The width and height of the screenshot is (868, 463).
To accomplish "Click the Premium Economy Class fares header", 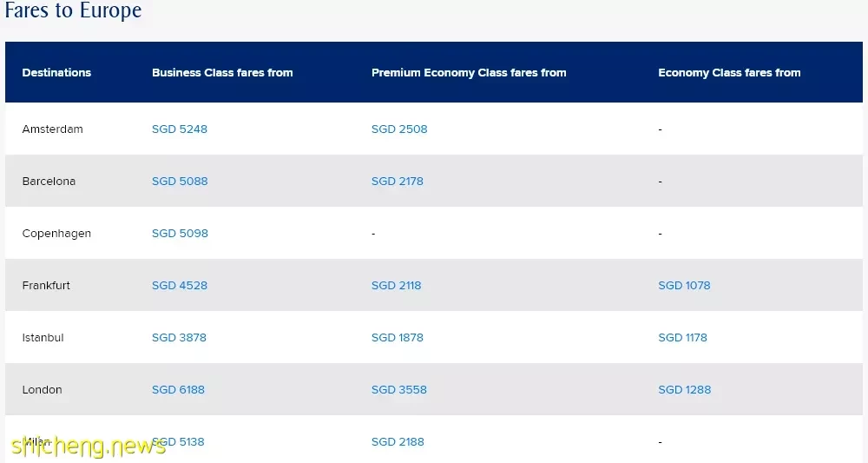I will point(469,73).
